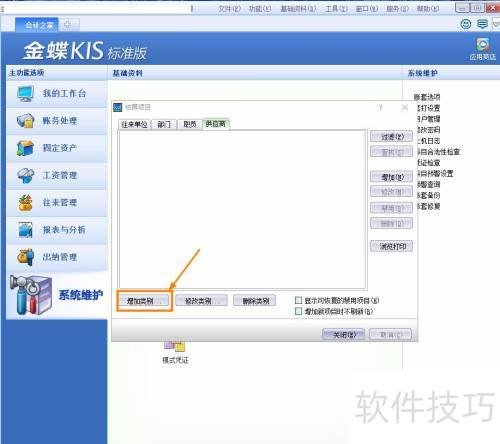
Task: Open 账套选项 in the 系统维护 list
Action: click(x=427, y=97)
